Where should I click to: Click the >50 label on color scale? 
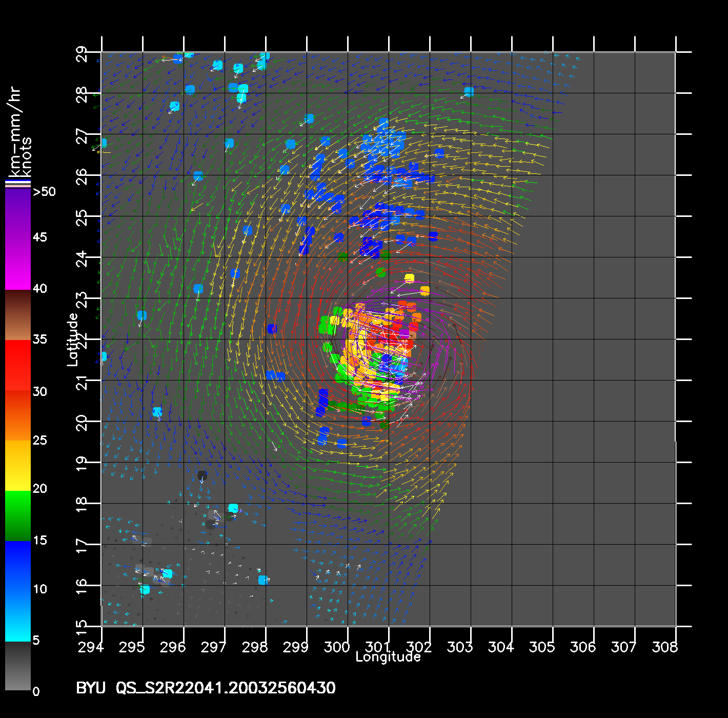44,192
